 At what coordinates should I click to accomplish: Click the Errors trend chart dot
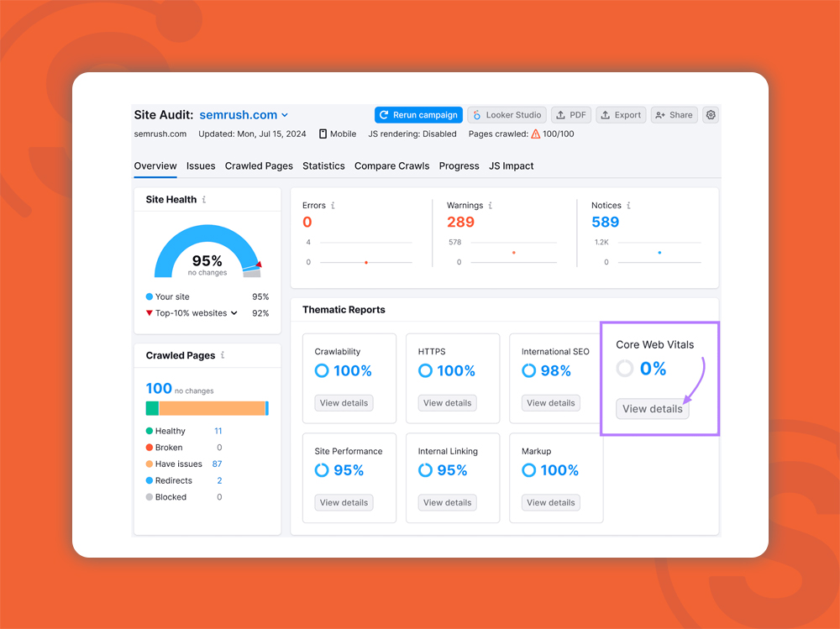(x=366, y=263)
